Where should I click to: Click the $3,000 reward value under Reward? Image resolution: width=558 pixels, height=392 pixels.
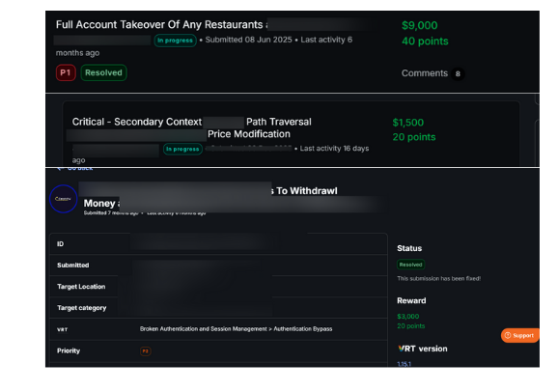click(x=407, y=316)
